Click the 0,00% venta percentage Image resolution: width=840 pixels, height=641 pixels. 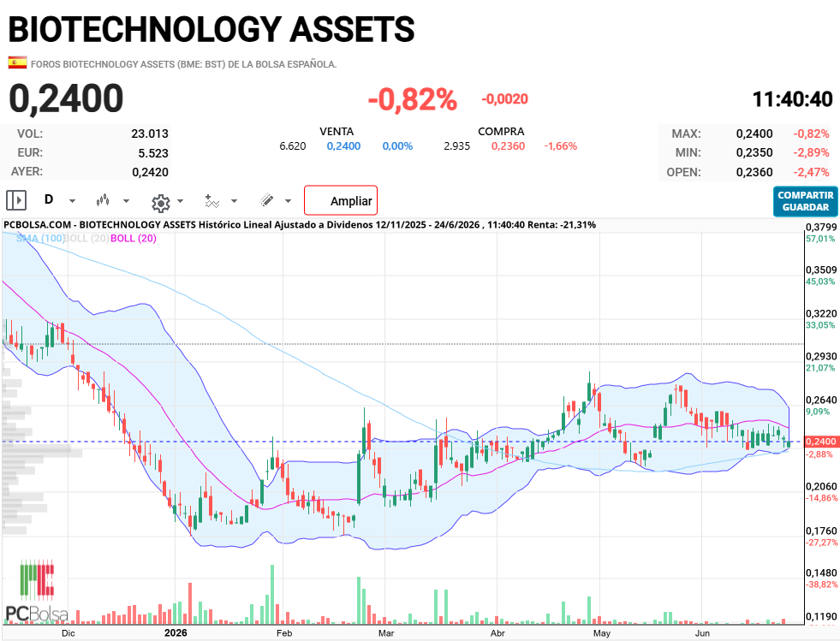pyautogui.click(x=397, y=146)
